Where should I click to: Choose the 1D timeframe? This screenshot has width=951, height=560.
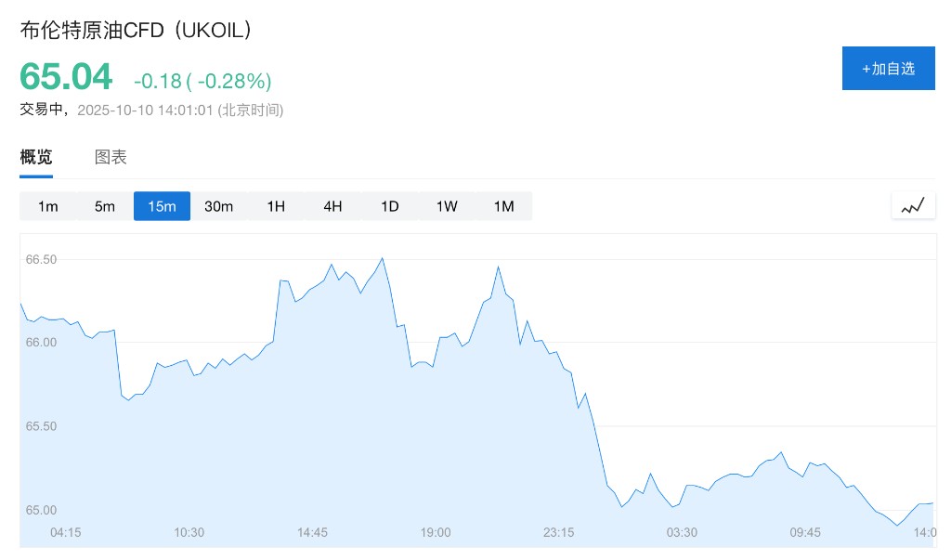(x=389, y=206)
